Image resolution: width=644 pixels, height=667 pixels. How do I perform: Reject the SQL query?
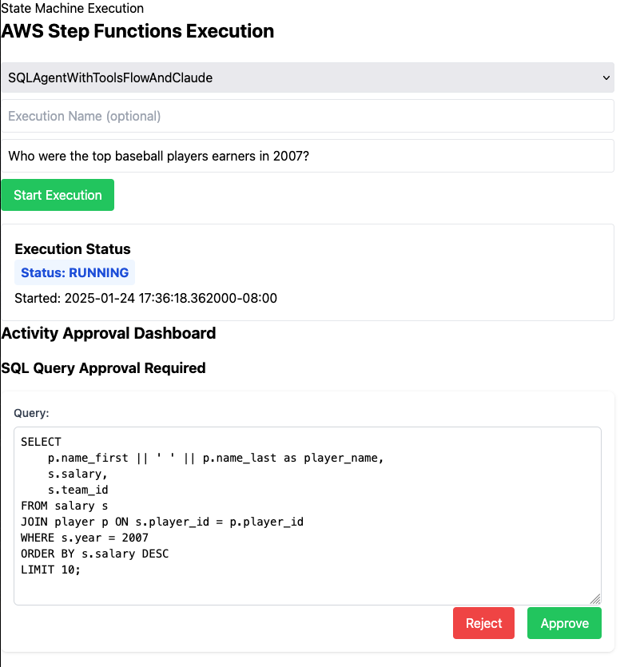point(483,623)
